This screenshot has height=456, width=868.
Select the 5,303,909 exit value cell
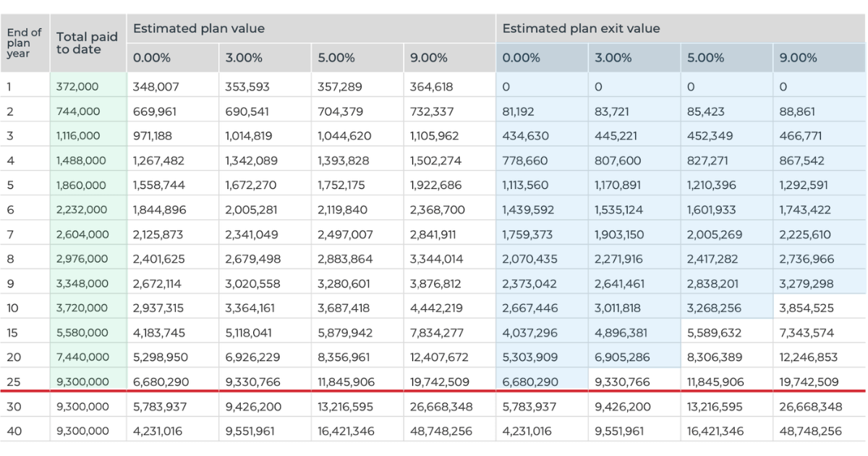click(532, 358)
